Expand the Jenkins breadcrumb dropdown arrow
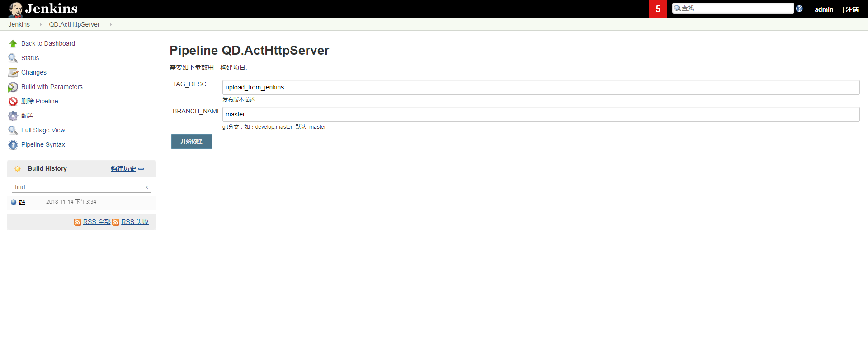Screen dimensions: 868x354 coord(40,25)
